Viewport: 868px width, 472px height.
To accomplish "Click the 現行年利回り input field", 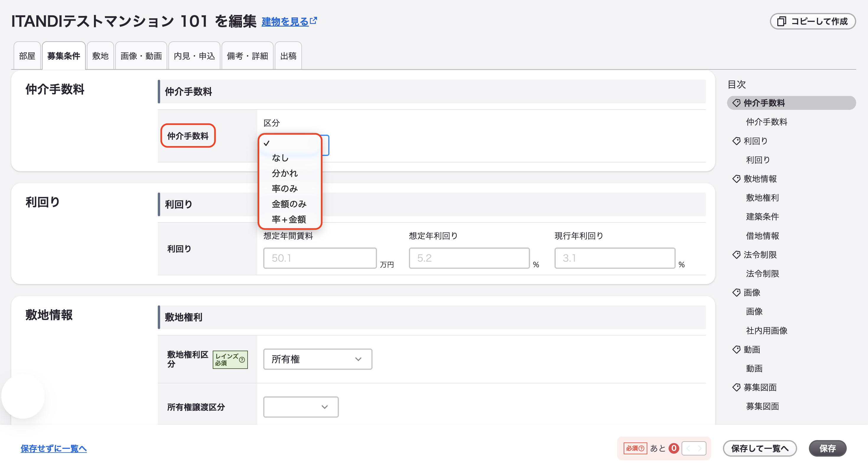I will pyautogui.click(x=615, y=258).
